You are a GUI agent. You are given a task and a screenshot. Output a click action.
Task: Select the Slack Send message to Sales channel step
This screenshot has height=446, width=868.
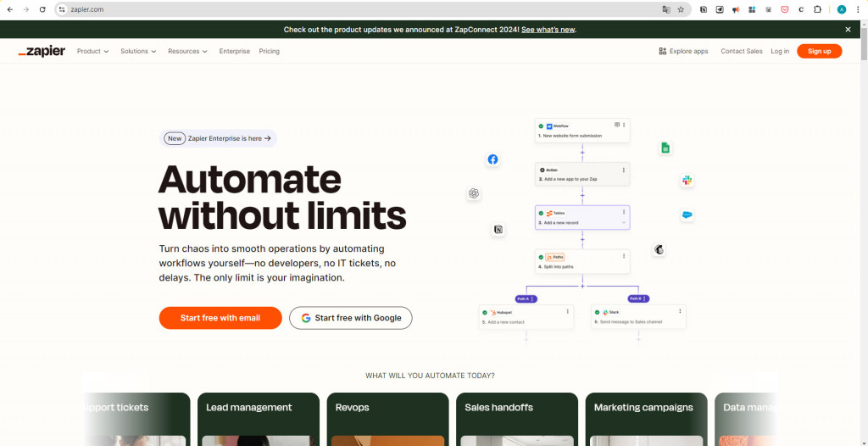[638, 316]
